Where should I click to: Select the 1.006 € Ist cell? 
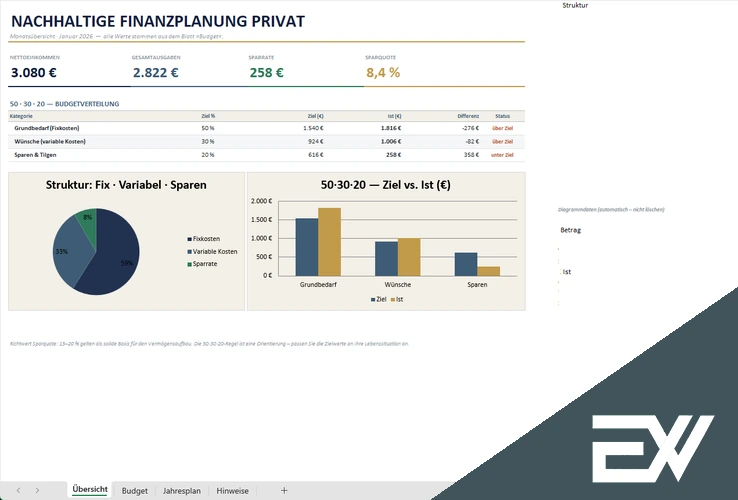point(391,141)
